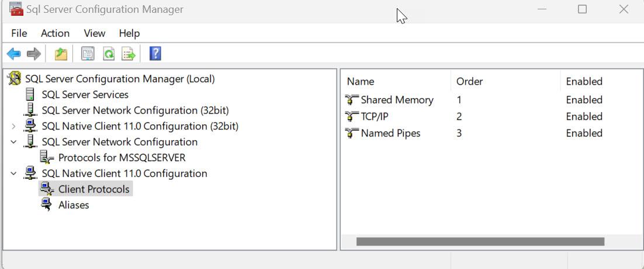This screenshot has width=644, height=269.
Task: Sort list by the Order column header
Action: click(469, 82)
